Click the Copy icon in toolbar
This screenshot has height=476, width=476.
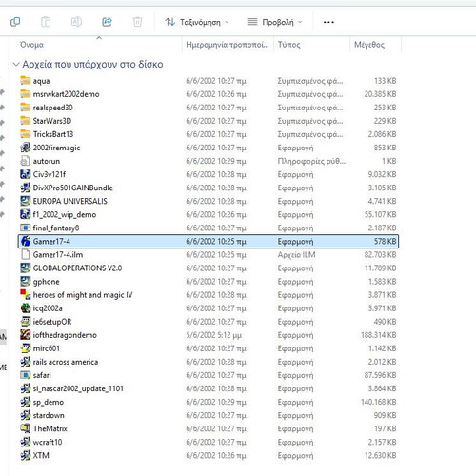tap(15, 22)
